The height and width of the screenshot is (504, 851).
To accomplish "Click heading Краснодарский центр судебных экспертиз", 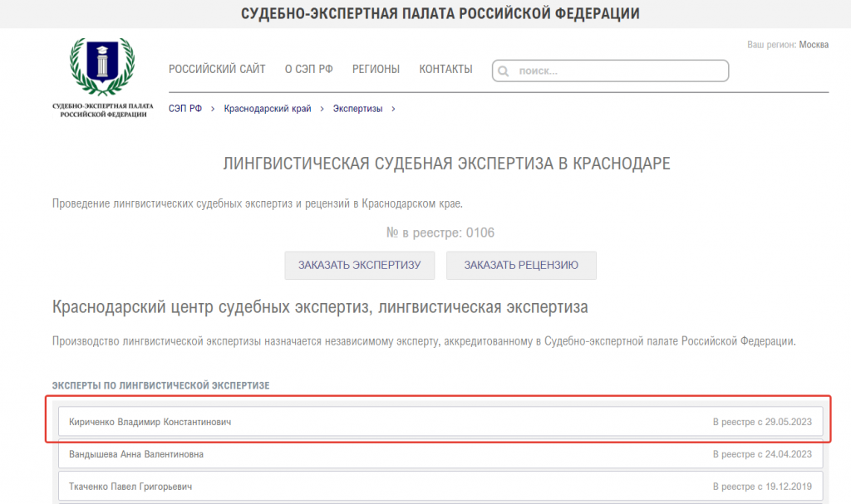I will pos(320,307).
